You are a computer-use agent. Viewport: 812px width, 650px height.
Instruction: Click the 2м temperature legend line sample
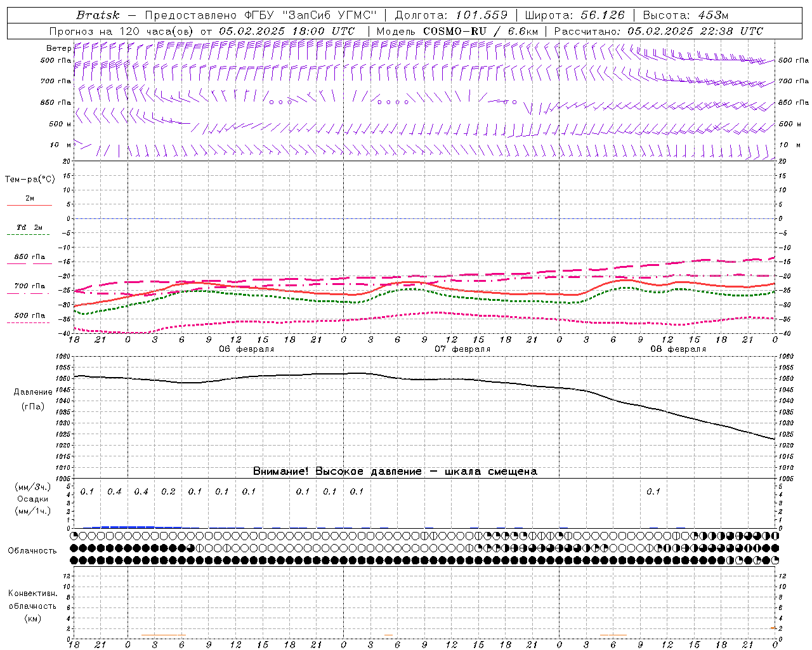pos(29,205)
